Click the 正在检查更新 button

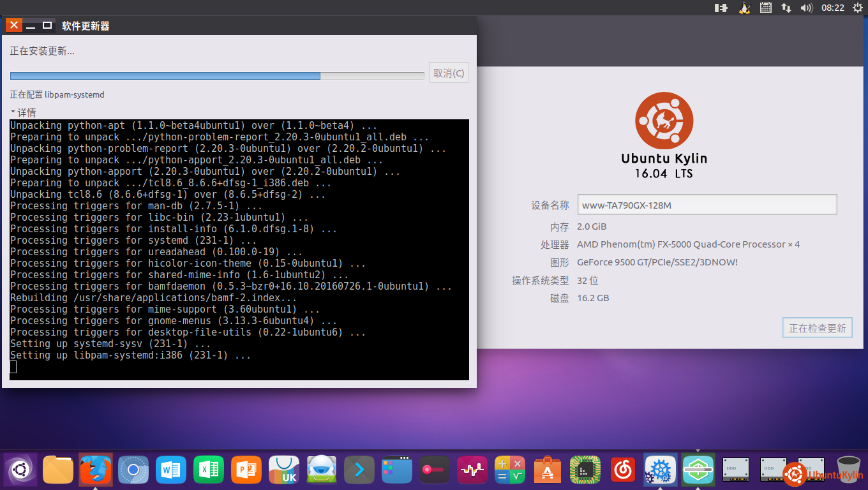pyautogui.click(x=817, y=328)
